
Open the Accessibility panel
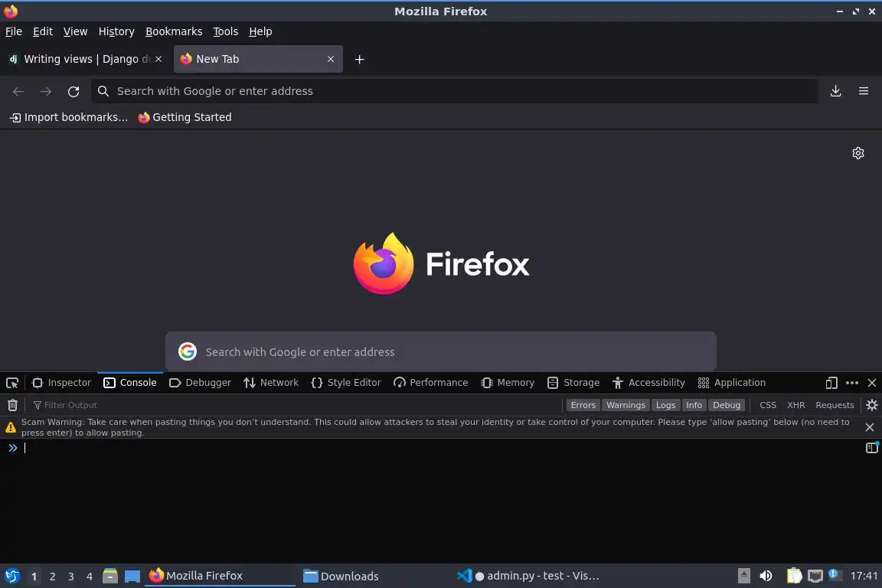648,383
